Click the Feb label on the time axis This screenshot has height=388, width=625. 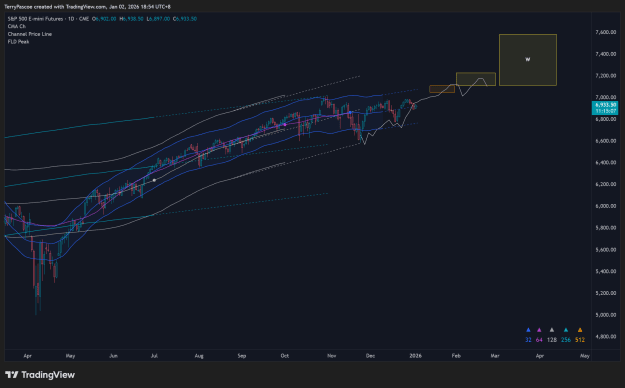pyautogui.click(x=456, y=356)
